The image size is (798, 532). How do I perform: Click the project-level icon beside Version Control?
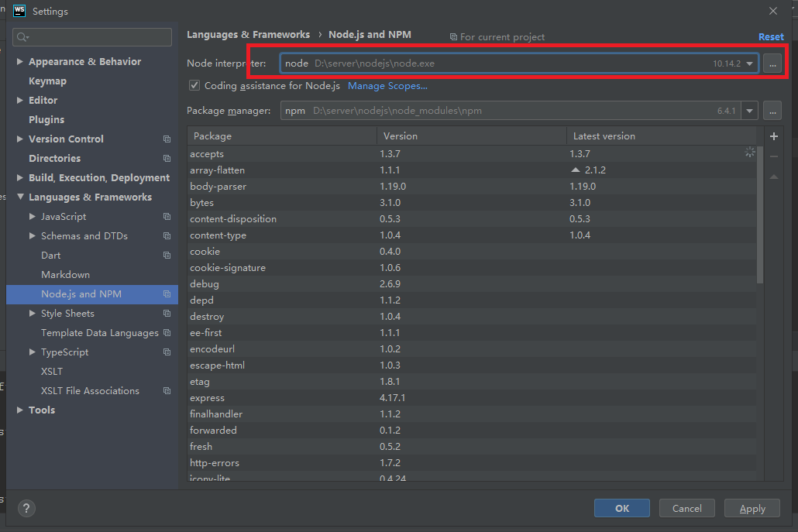point(167,139)
